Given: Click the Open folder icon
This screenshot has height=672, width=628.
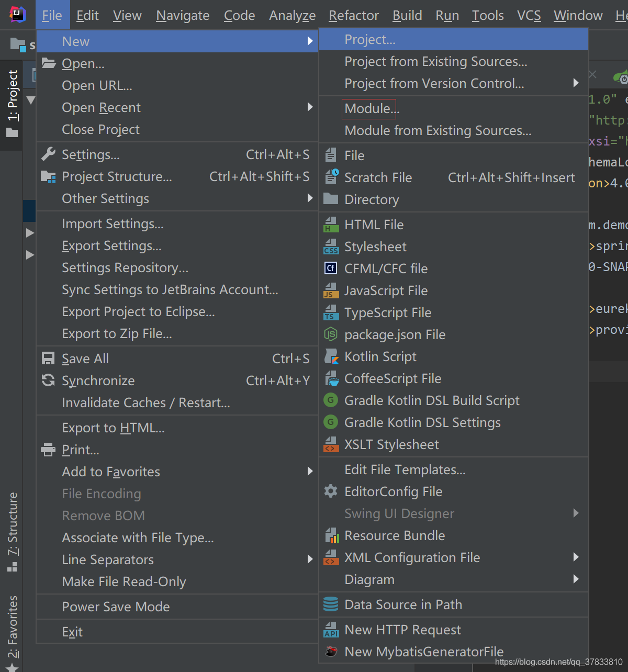Looking at the screenshot, I should point(49,63).
